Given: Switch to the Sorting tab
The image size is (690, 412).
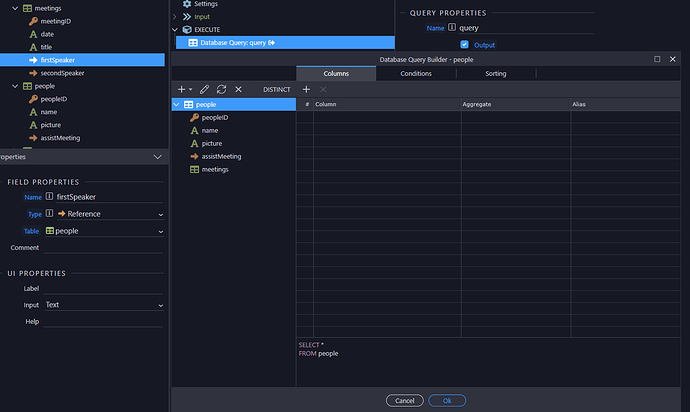Looking at the screenshot, I should pos(495,73).
